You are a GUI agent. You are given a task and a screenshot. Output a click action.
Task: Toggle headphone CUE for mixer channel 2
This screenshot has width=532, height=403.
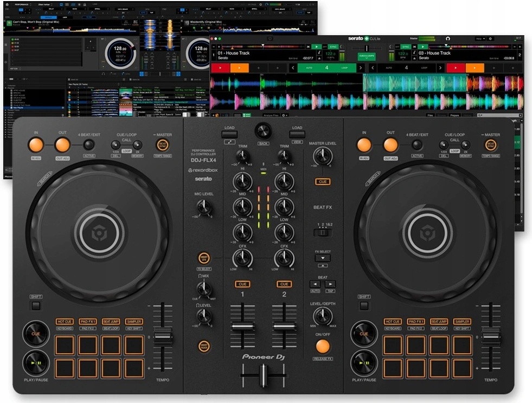point(284,284)
